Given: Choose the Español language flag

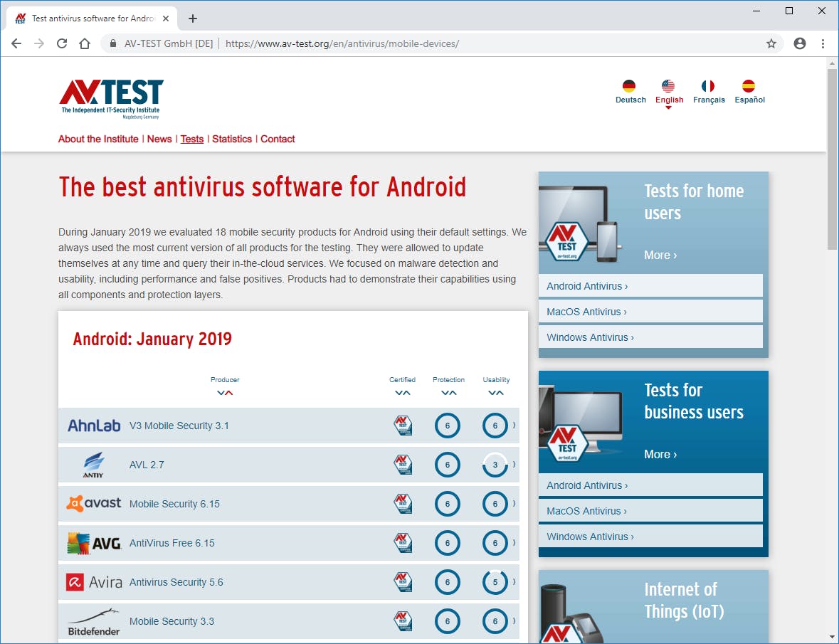Looking at the screenshot, I should coord(749,85).
